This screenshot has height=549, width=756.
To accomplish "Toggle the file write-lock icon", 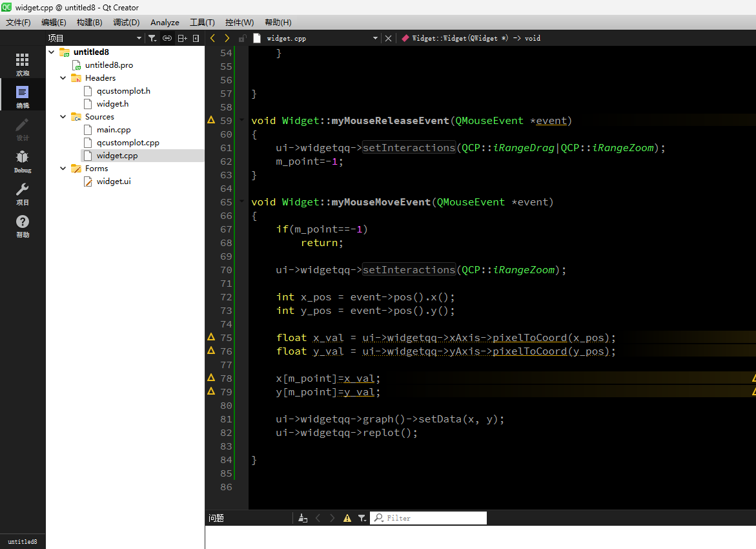I will (x=243, y=38).
